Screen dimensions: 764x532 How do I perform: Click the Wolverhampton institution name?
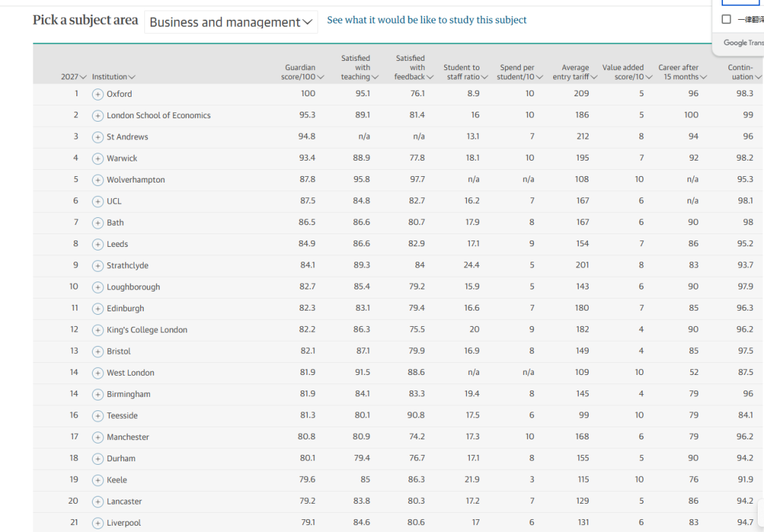[x=136, y=180]
